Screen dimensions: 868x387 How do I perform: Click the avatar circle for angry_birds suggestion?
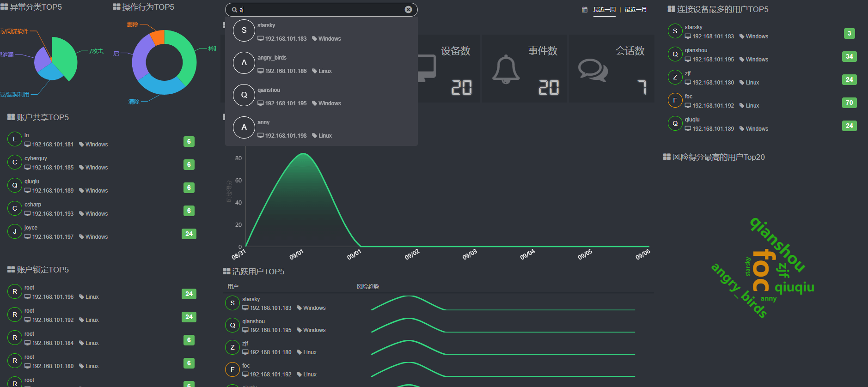click(244, 63)
